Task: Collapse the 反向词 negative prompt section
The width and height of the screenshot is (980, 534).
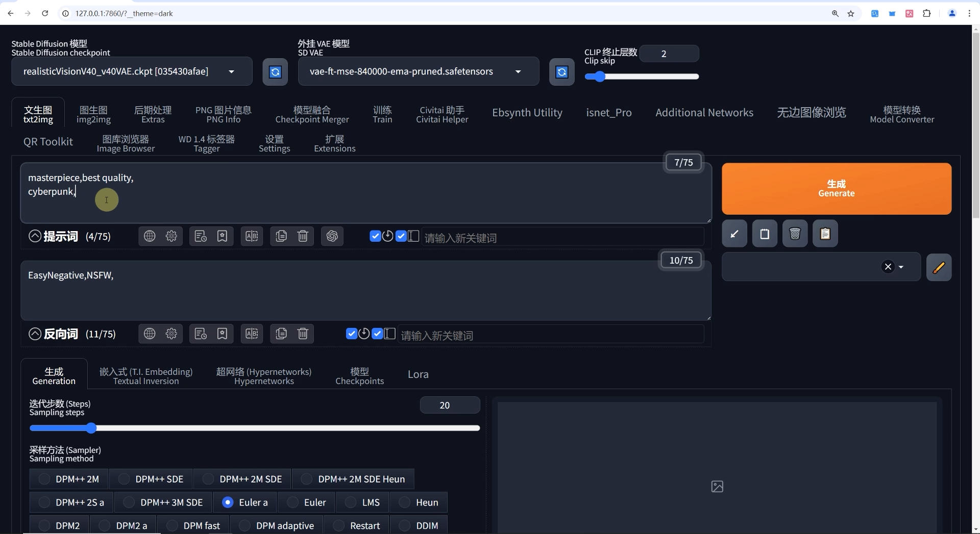Action: pyautogui.click(x=35, y=334)
